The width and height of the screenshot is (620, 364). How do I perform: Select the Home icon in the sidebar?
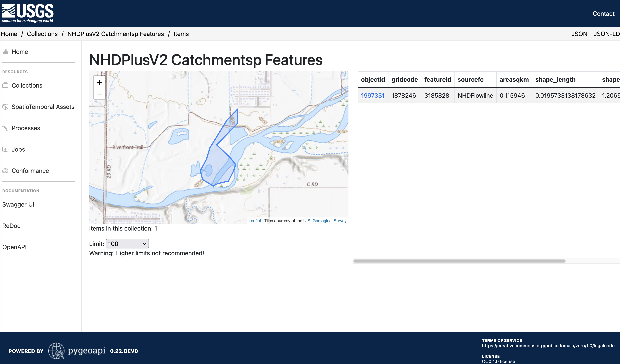click(5, 51)
